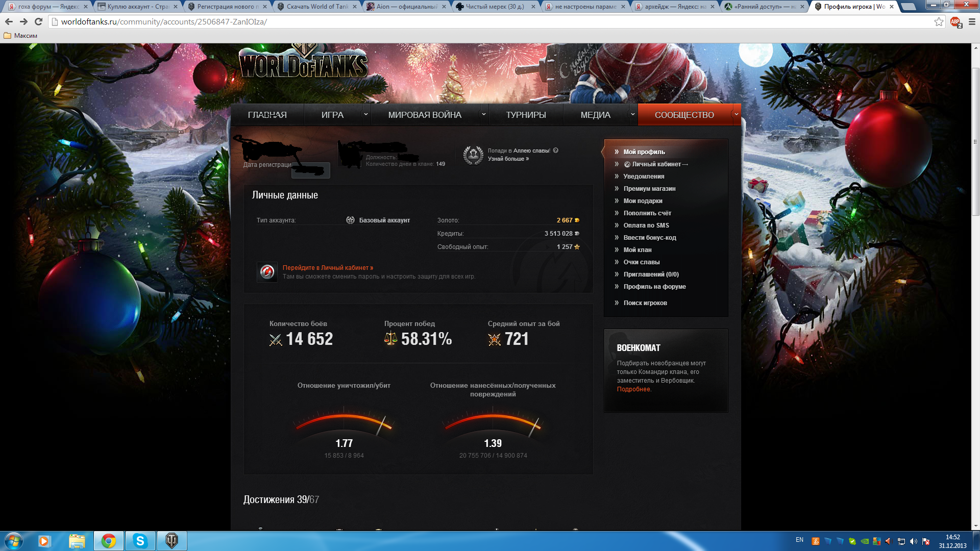Open the Пополнить счёт link
This screenshot has height=551, width=980.
coord(647,213)
